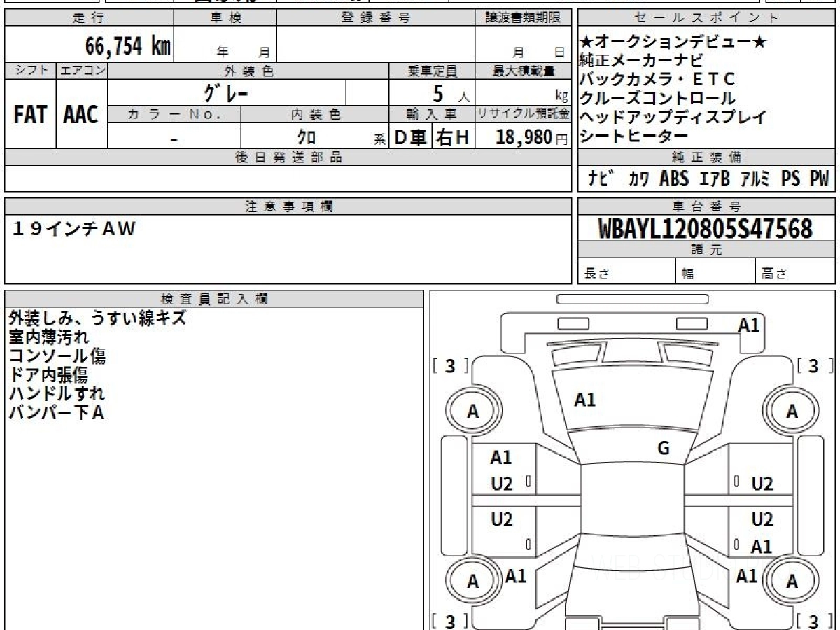Image resolution: width=840 pixels, height=630 pixels.
Task: Click the アルミ equipment label
Action: [x=755, y=178]
